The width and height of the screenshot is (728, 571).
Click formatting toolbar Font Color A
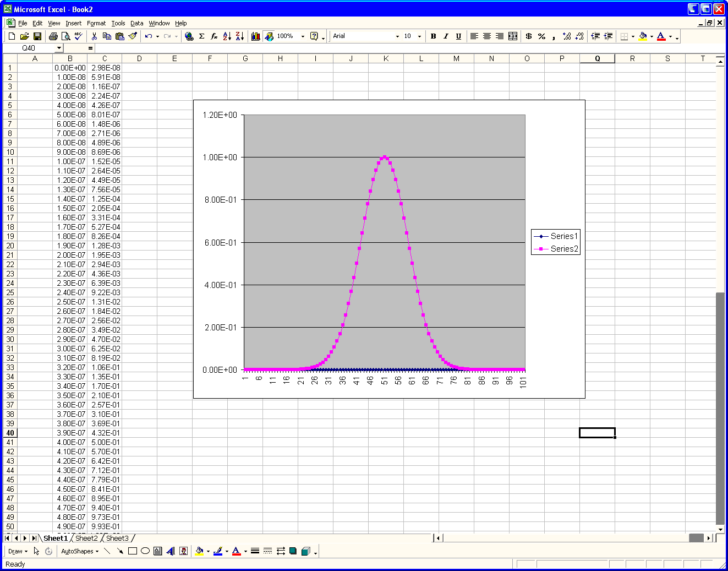(x=661, y=36)
